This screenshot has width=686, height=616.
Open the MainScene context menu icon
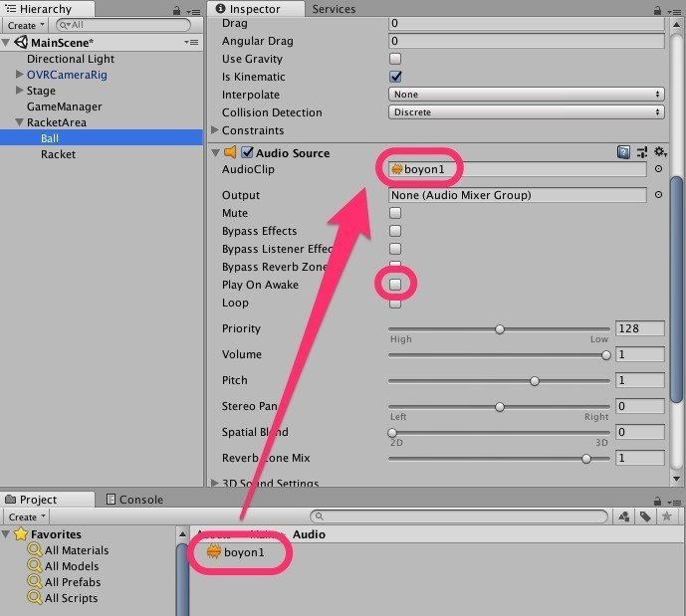191,43
